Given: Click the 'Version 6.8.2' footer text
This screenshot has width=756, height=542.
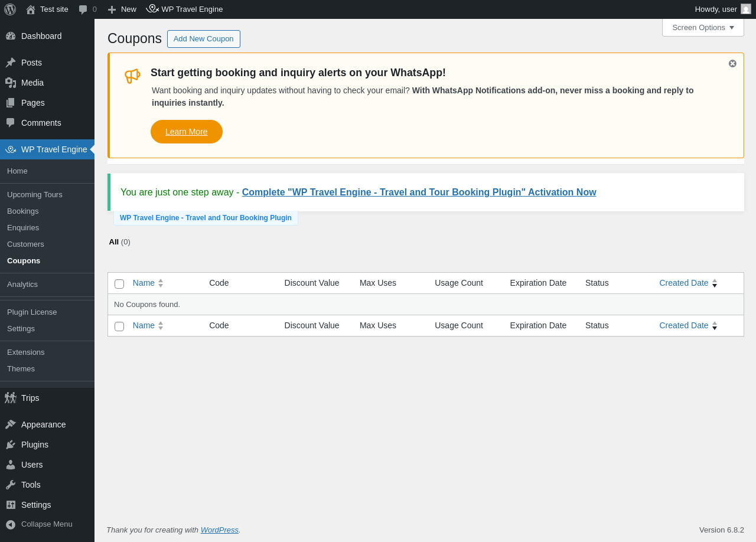Looking at the screenshot, I should pos(722,530).
